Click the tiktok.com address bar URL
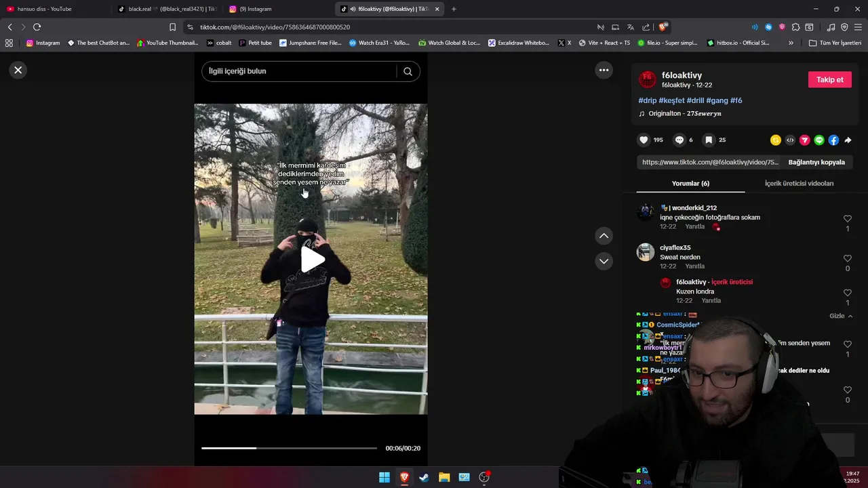The height and width of the screenshot is (488, 868). pyautogui.click(x=275, y=27)
